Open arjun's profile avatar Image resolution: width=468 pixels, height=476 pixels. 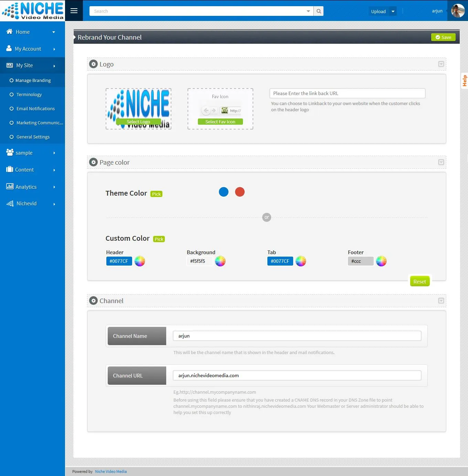click(458, 11)
